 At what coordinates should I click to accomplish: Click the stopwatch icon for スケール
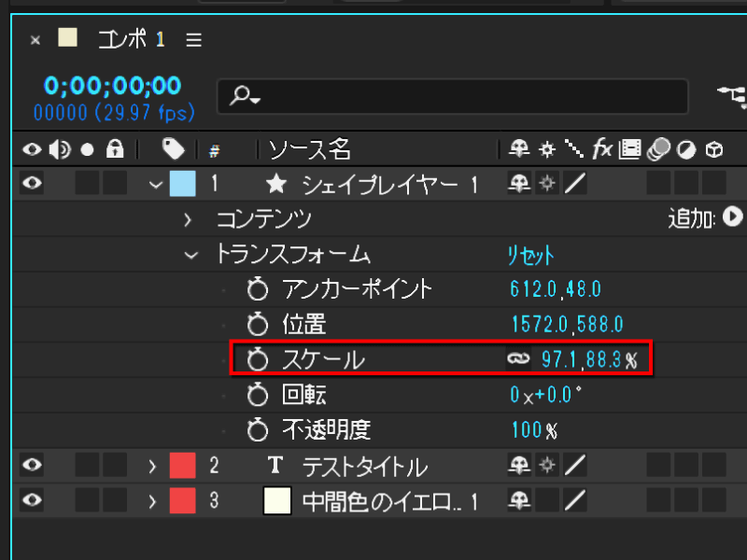pos(258,359)
